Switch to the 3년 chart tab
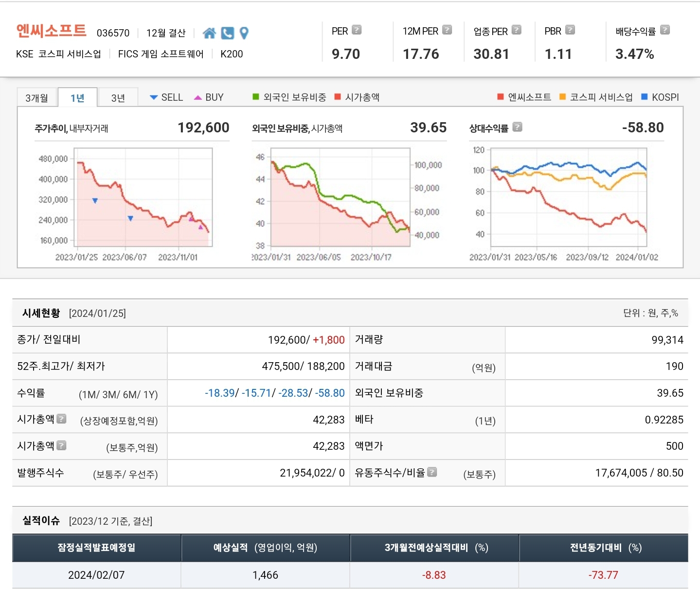The height and width of the screenshot is (589, 700). [118, 98]
